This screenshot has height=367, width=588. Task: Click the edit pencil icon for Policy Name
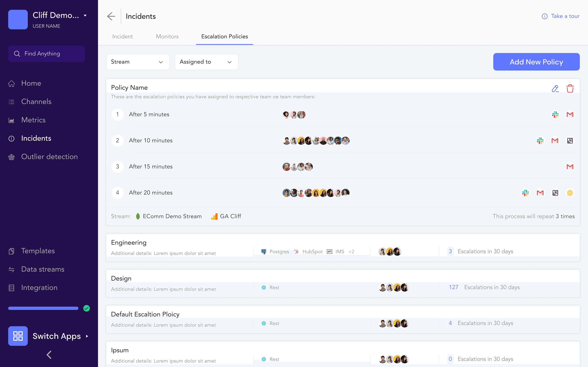click(555, 89)
